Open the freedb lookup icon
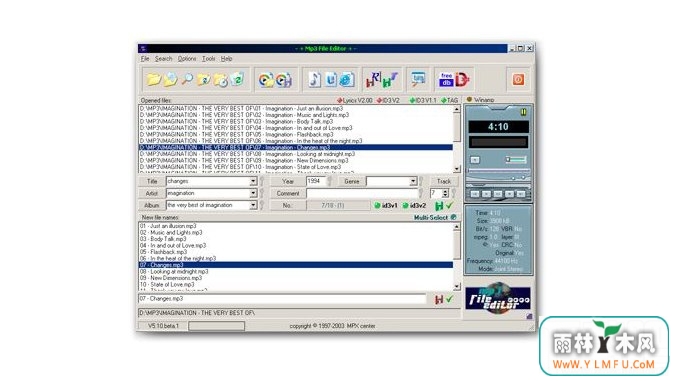This screenshot has width=677, height=381. pos(446,79)
